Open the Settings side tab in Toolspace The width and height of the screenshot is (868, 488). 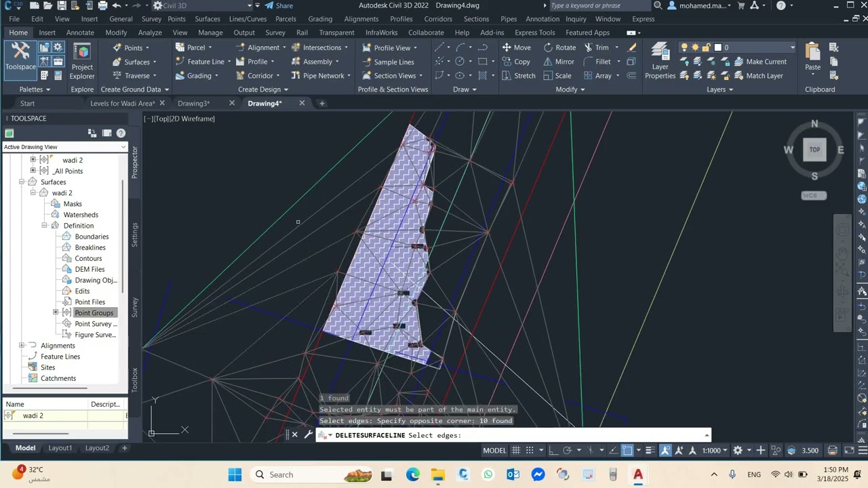point(134,235)
